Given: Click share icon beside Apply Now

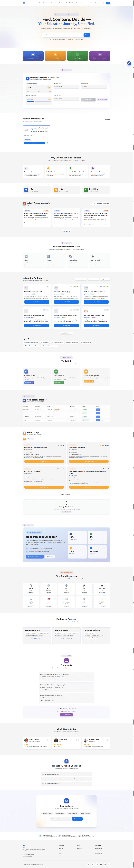Looking at the screenshot, I should tap(47, 143).
